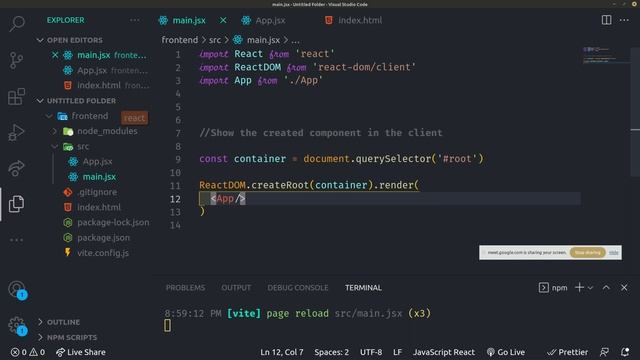Image resolution: width=640 pixels, height=360 pixels.
Task: Show additional views ellipsis in activity bar
Action: point(16,240)
